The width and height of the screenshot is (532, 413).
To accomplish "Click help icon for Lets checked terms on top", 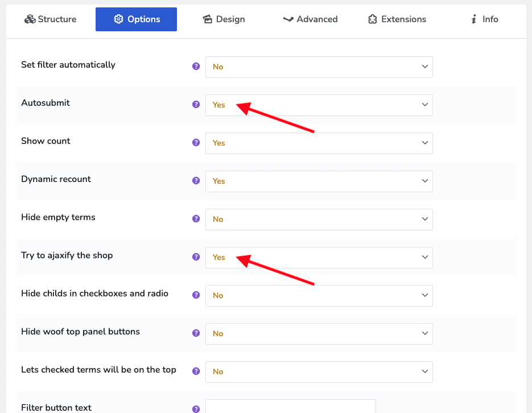I will pos(196,371).
